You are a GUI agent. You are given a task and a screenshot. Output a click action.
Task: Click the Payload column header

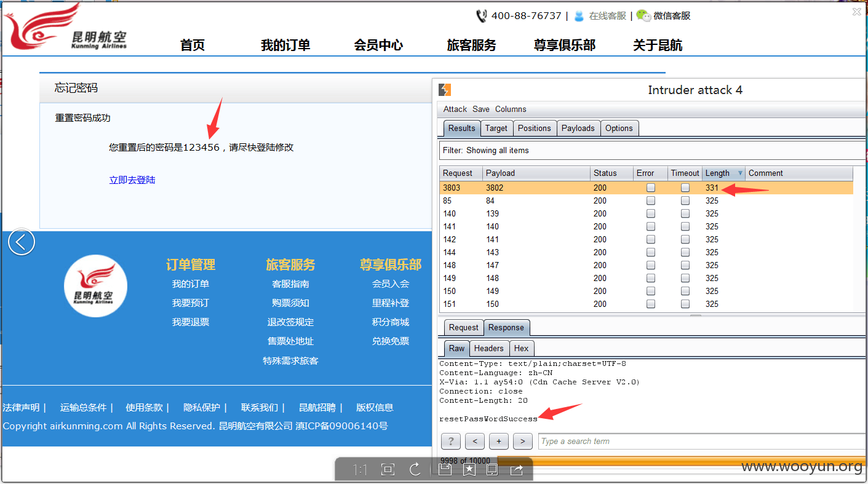(536, 173)
